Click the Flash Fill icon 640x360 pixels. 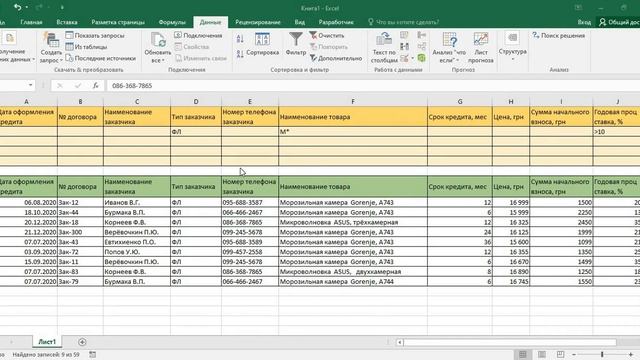point(404,35)
